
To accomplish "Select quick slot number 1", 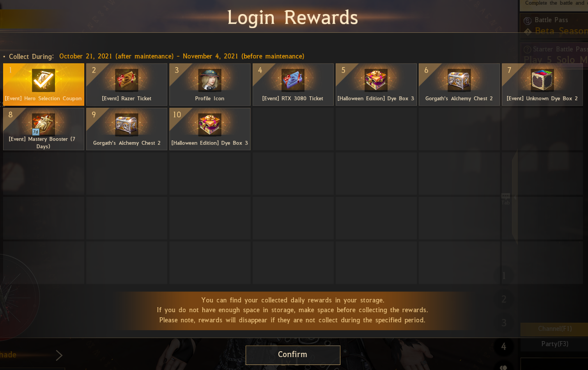I will click(504, 276).
